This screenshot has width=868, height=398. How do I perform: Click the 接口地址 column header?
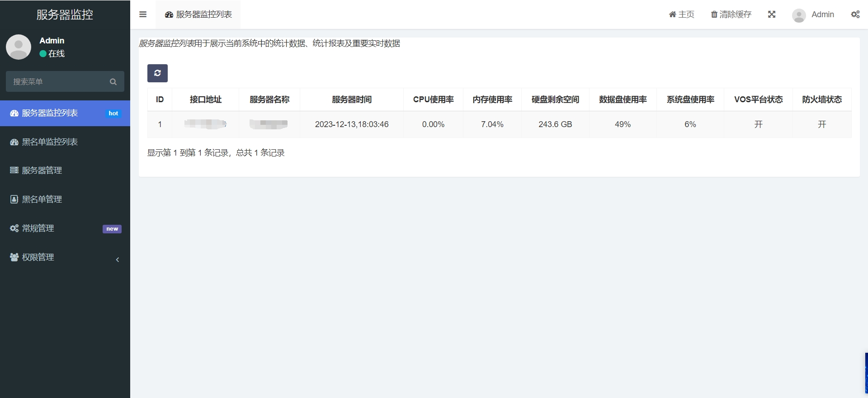[206, 99]
